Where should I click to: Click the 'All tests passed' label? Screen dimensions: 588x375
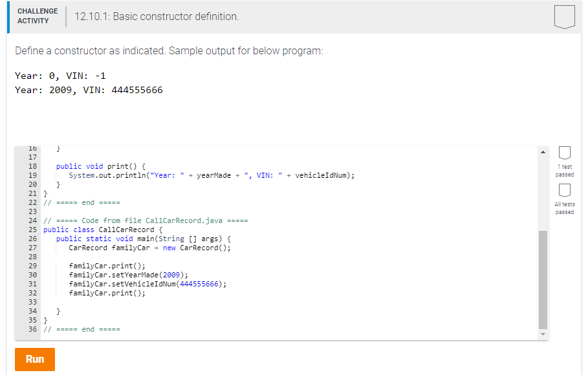pyautogui.click(x=564, y=208)
